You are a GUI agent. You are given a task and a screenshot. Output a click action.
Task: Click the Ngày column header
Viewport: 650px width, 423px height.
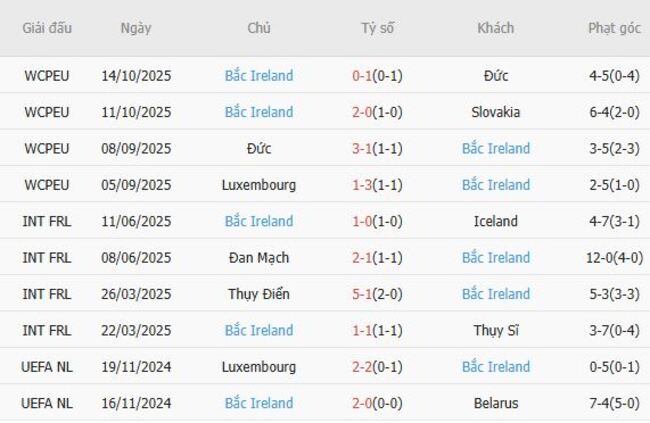(136, 28)
